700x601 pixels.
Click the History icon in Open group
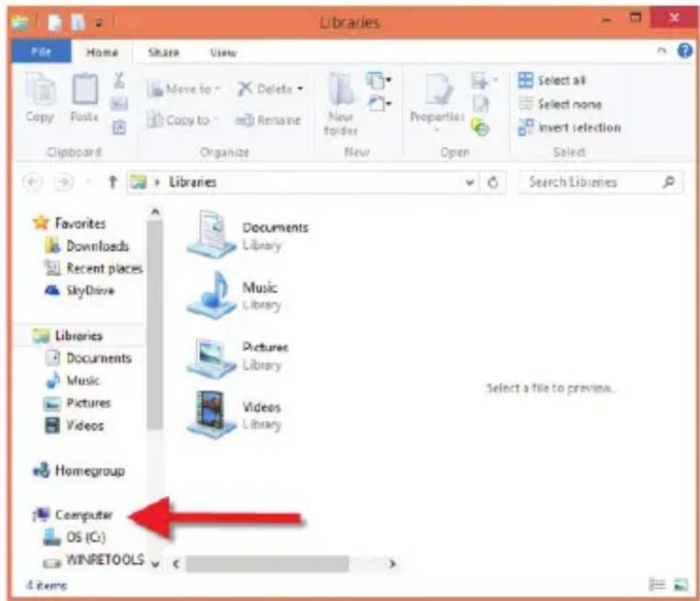click(x=480, y=127)
